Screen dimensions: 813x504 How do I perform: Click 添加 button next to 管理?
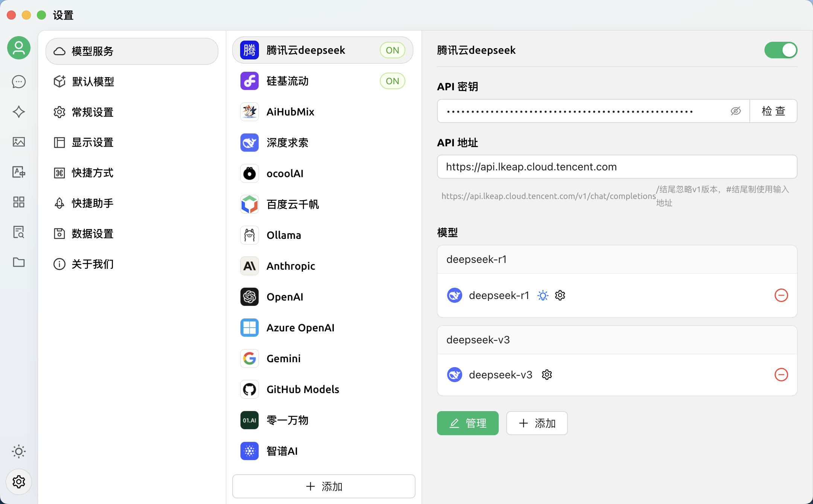click(x=537, y=423)
